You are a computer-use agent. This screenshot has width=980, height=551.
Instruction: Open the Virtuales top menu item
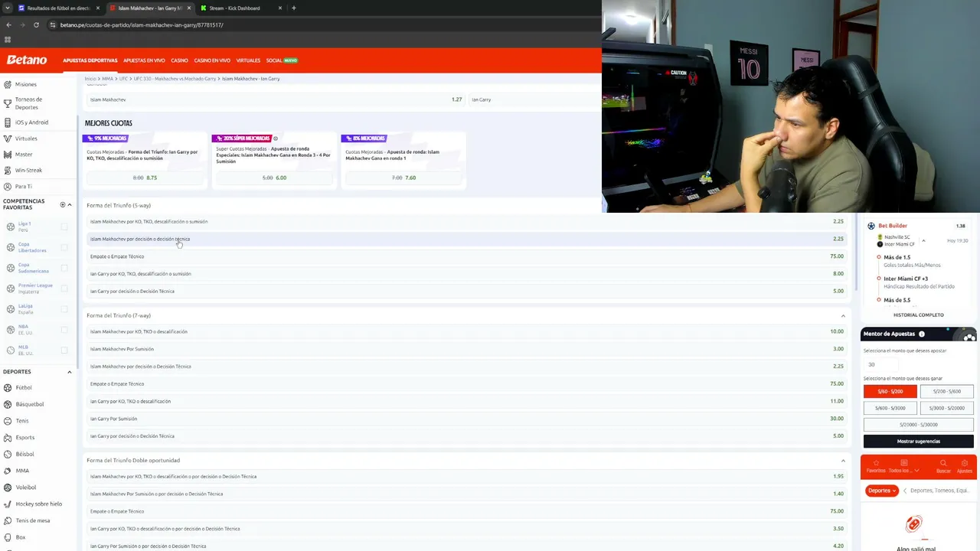[248, 60]
